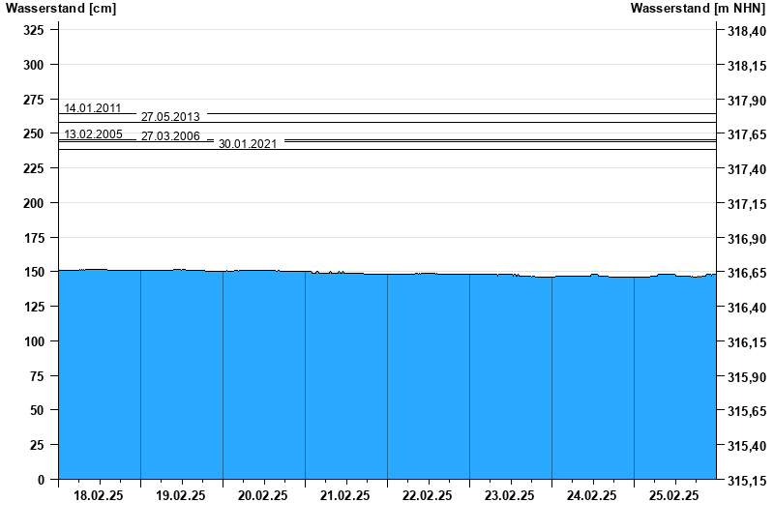Screen dimensions: 774x532
Task: Select the 25.02.25 date axis label
Action: click(674, 495)
